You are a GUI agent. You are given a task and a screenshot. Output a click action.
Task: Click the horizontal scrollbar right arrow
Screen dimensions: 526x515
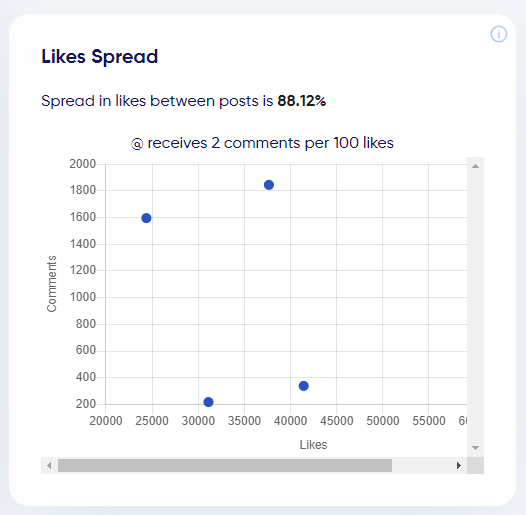coord(459,465)
